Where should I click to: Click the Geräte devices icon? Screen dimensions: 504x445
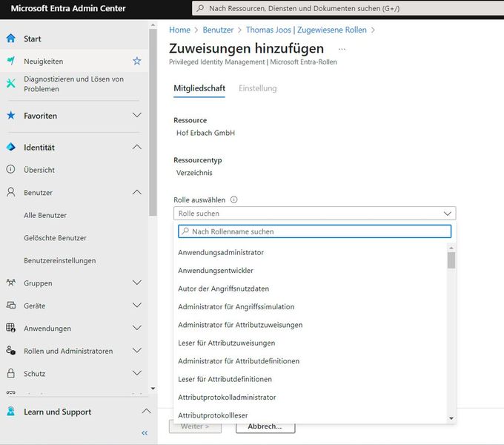coord(10,305)
